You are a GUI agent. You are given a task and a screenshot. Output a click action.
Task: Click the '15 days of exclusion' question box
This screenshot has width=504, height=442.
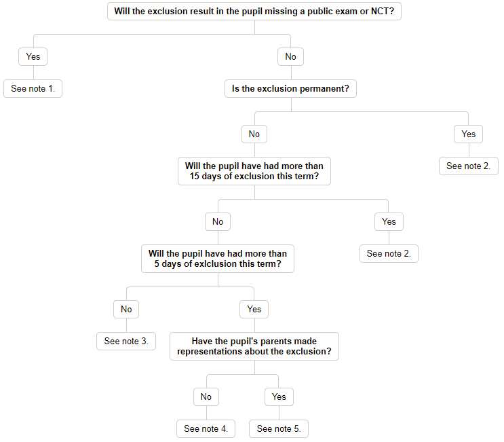254,171
